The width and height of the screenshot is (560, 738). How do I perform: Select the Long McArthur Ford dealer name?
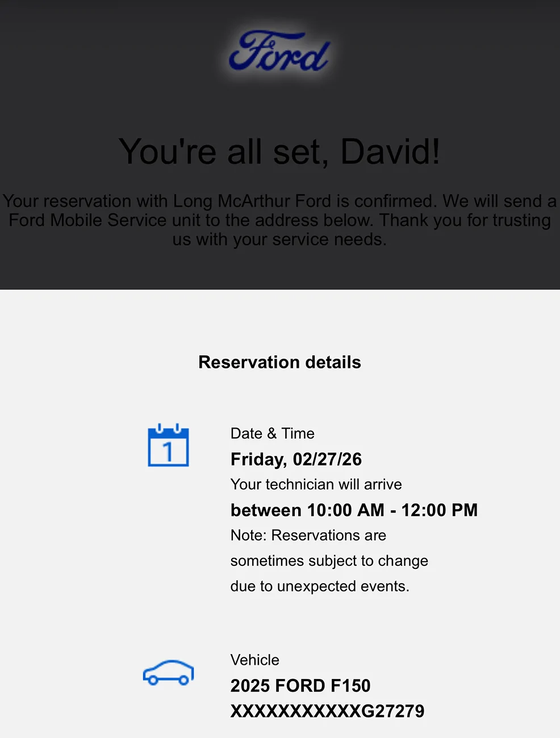[252, 201]
